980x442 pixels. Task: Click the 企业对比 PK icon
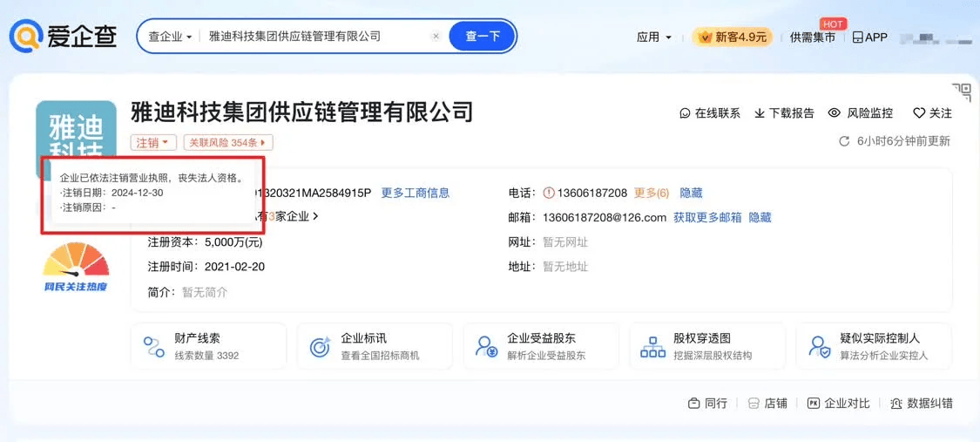[813, 404]
